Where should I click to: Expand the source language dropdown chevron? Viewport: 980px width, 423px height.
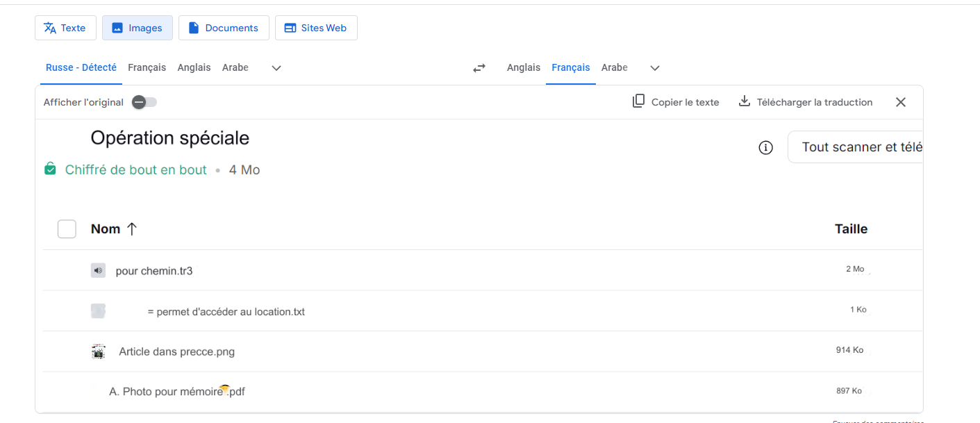point(276,68)
